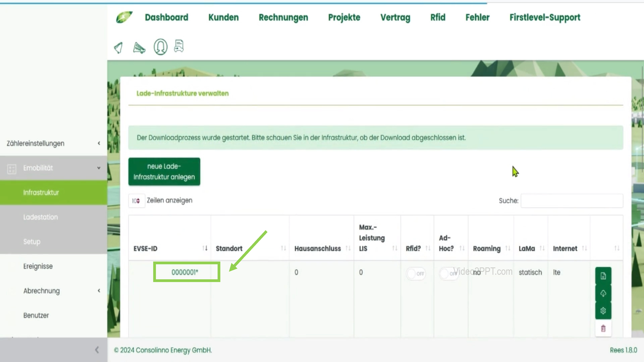Open the EVSE-ID 0000001* link
Image resolution: width=644 pixels, height=362 pixels.
(185, 272)
